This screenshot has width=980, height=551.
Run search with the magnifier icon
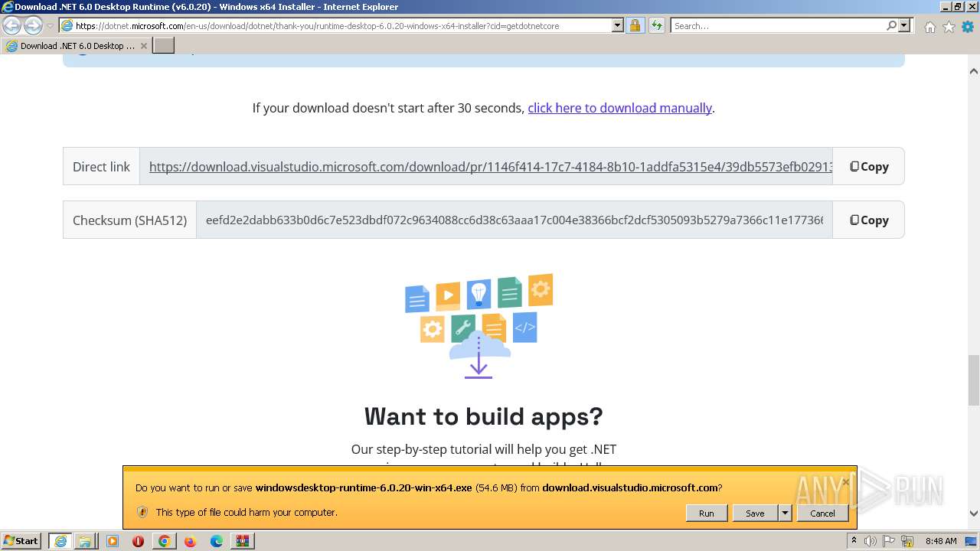click(x=891, y=25)
